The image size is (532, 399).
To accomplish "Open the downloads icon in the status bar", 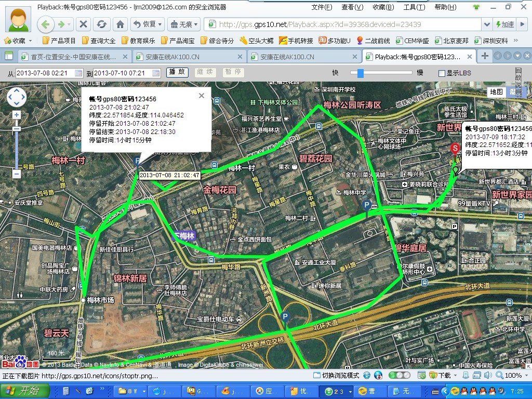I will click(x=433, y=375).
